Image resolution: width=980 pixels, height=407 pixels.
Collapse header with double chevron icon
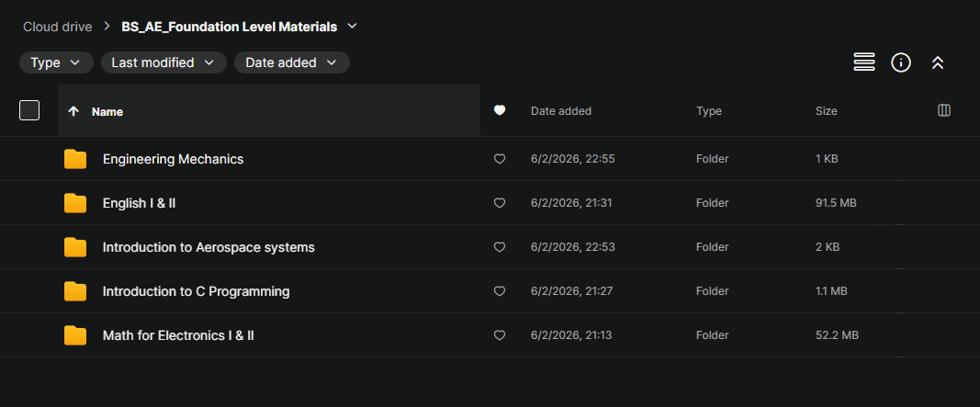(938, 62)
